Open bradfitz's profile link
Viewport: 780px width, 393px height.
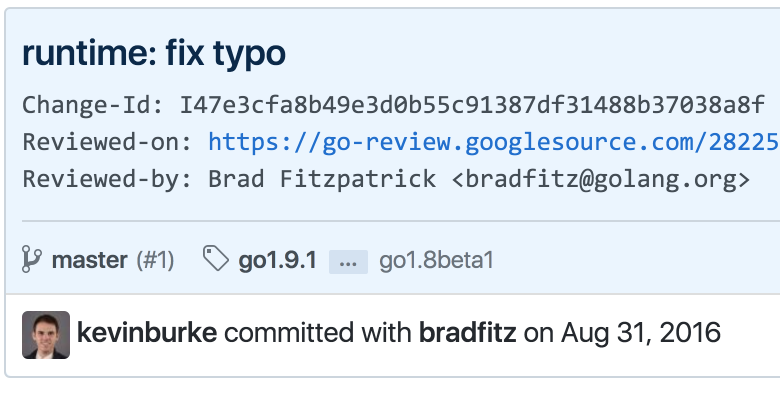click(468, 333)
